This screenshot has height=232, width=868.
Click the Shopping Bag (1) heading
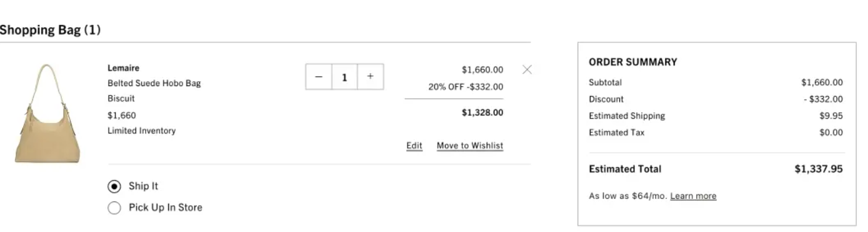50,29
